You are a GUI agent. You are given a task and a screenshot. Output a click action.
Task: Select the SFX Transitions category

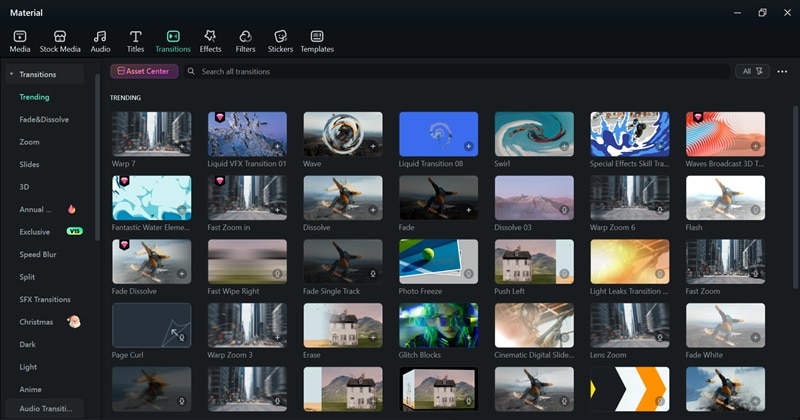[45, 300]
